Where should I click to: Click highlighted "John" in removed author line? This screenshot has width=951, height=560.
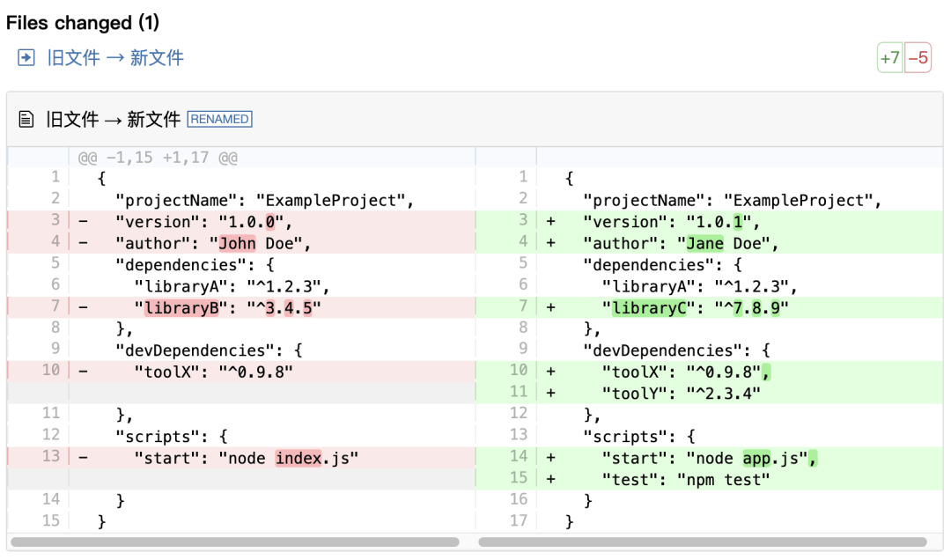[237, 243]
